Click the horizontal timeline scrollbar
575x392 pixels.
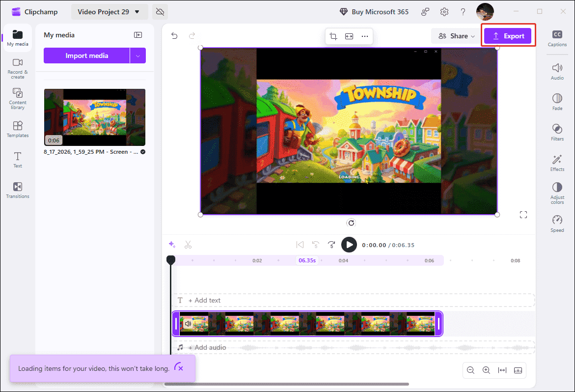(x=286, y=384)
